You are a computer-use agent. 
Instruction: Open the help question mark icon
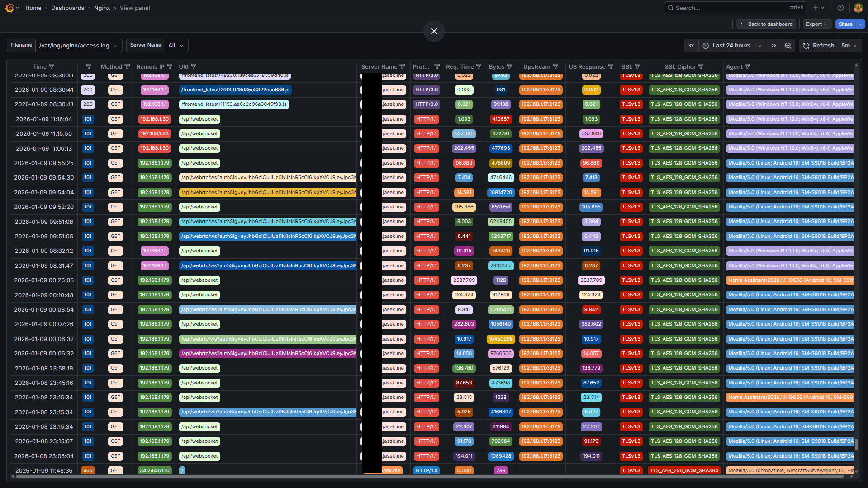[x=840, y=8]
